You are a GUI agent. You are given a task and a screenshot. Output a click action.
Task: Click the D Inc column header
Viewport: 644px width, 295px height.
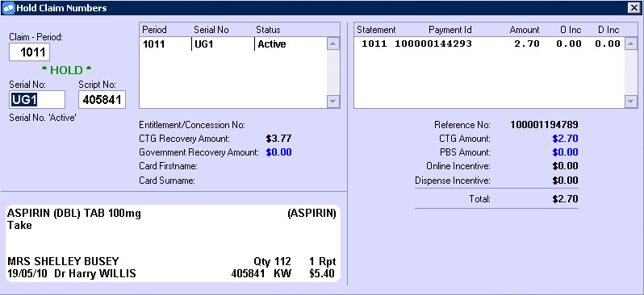608,30
